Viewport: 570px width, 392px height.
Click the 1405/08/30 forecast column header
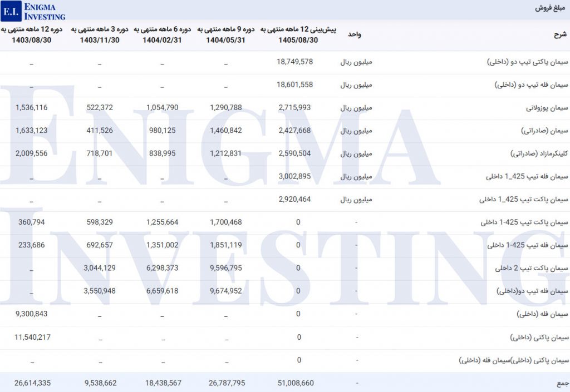297,34
